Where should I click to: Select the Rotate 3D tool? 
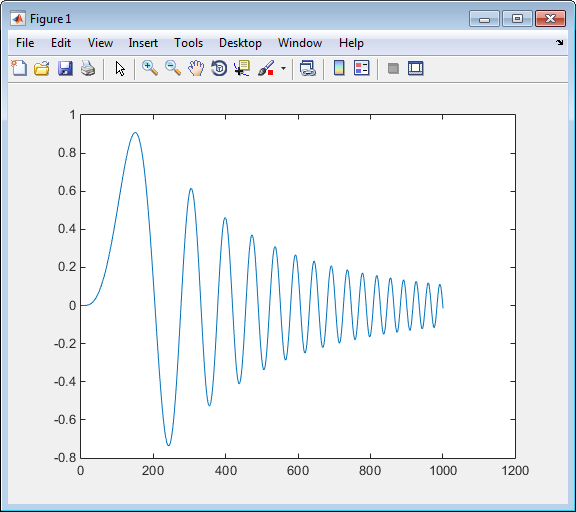tap(219, 68)
